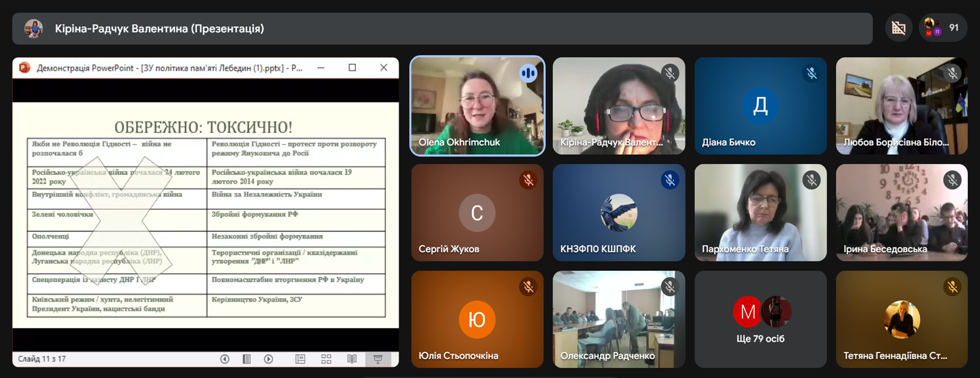Click the slide heading "ОБЕРЕЖНО: ТОКСИЧНО!"
This screenshot has height=378, width=980.
point(203,127)
